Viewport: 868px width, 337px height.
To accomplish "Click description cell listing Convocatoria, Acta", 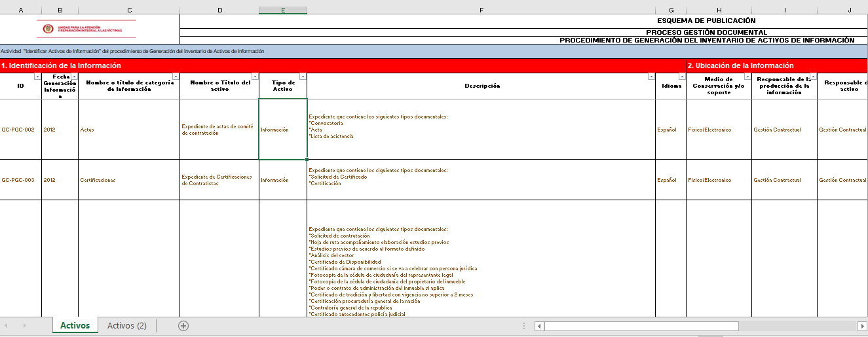I will pyautogui.click(x=481, y=130).
